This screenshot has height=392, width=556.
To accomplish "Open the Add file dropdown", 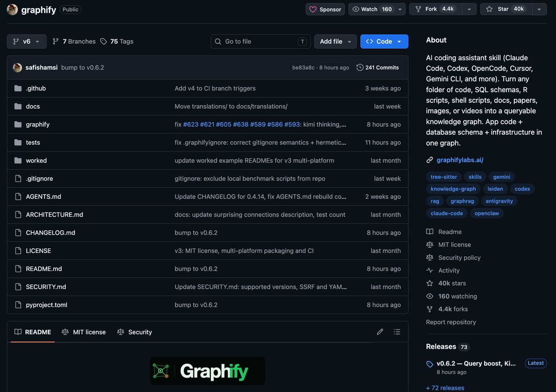I will 335,41.
